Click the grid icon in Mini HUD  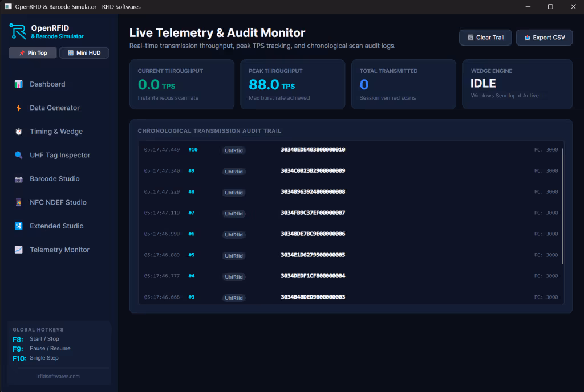(71, 53)
